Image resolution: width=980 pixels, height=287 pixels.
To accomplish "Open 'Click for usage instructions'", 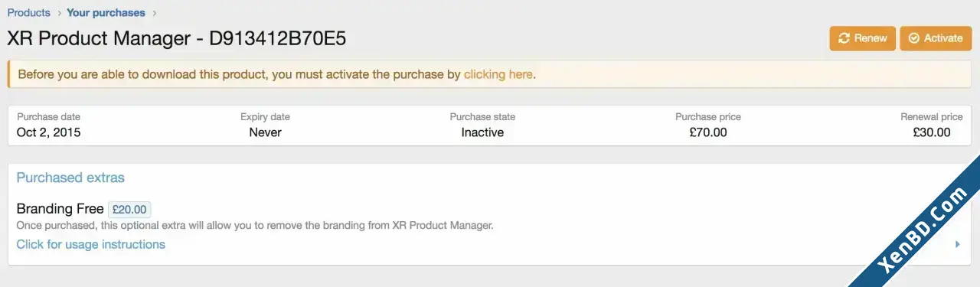I will click(91, 244).
